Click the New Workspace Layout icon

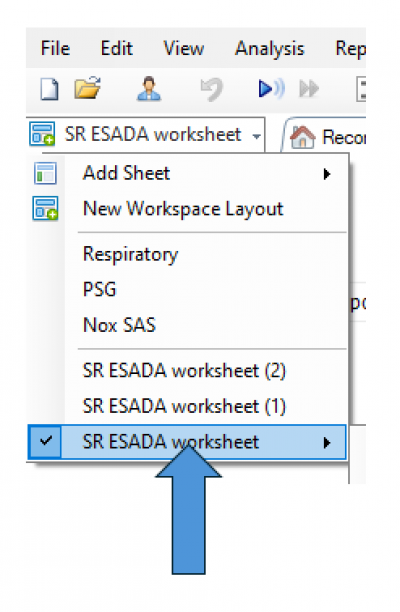45,208
